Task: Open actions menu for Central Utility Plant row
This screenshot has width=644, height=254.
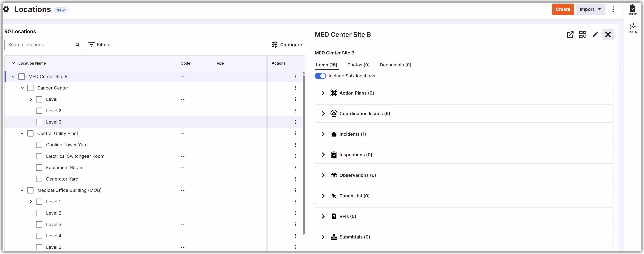Action: pos(295,133)
